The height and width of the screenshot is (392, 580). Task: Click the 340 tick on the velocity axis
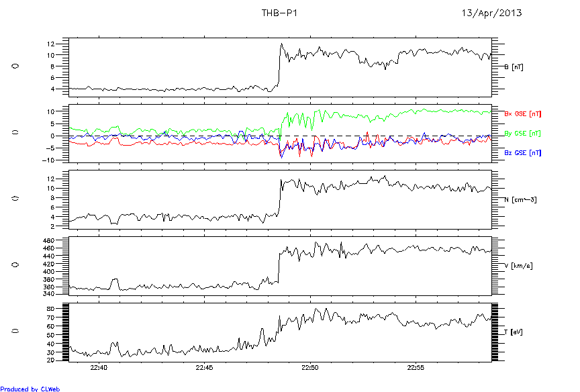[x=49, y=294]
